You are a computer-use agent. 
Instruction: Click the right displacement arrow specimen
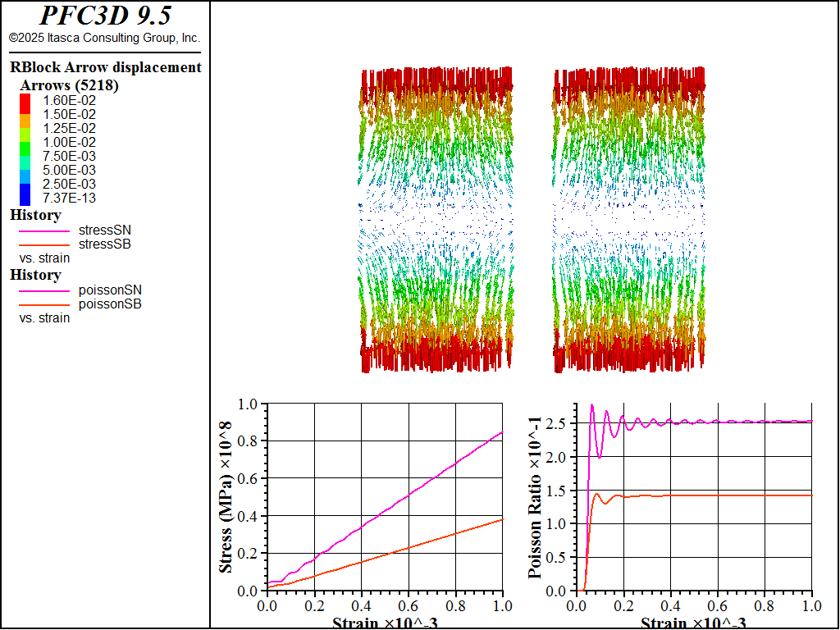tap(628, 220)
